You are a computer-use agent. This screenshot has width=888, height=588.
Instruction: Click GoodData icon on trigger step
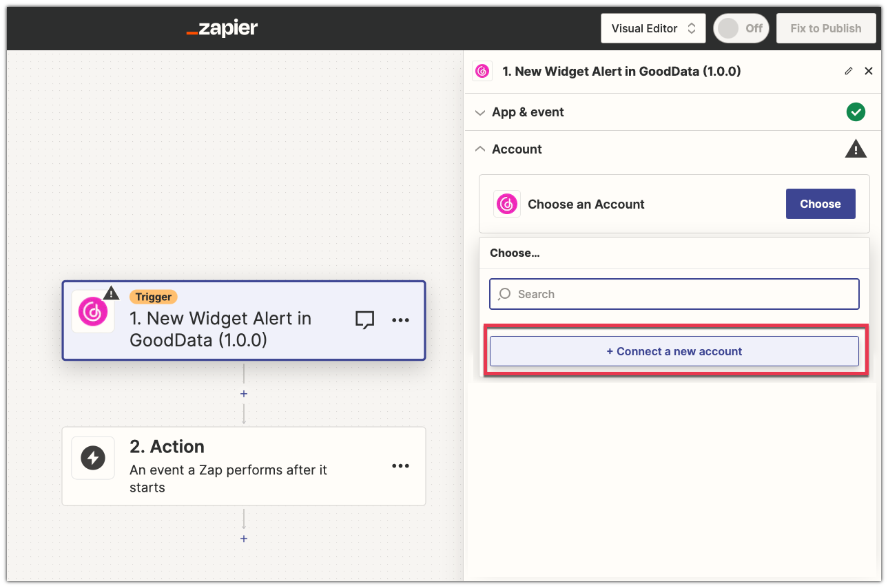click(93, 312)
